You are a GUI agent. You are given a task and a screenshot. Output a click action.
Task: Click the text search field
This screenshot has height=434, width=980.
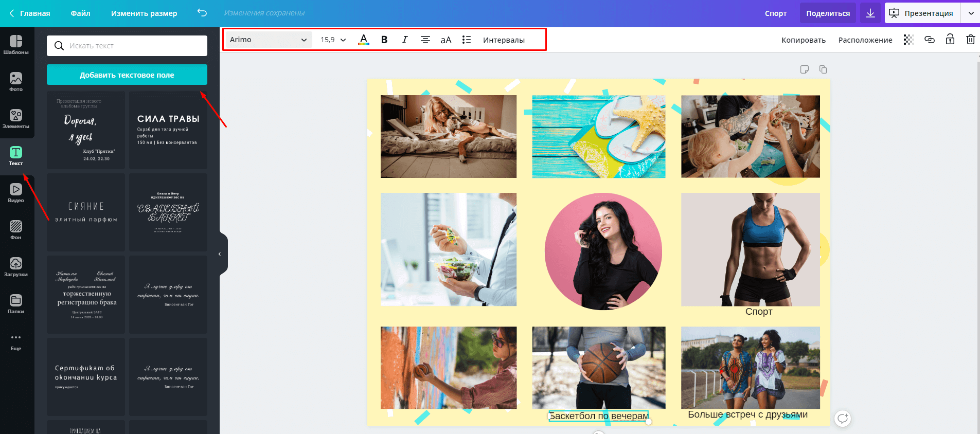[x=134, y=46]
